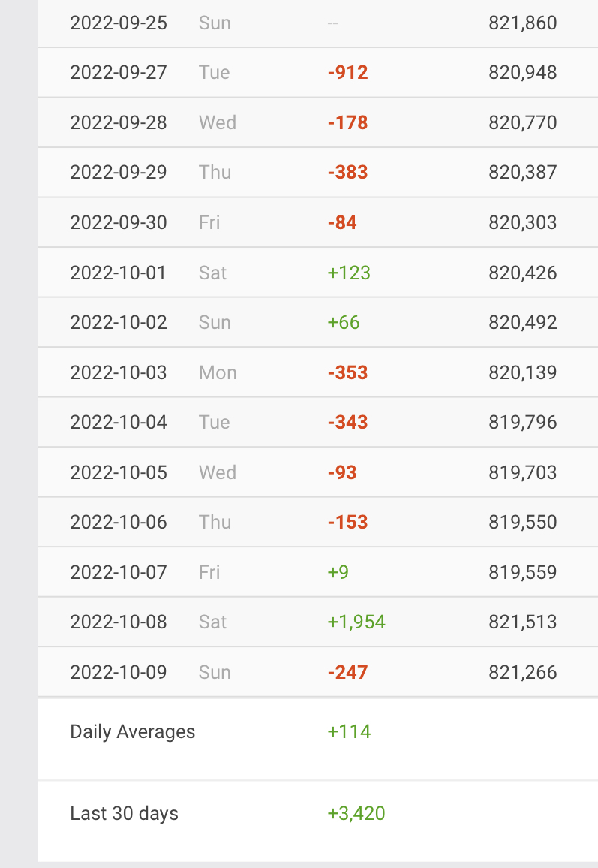The width and height of the screenshot is (598, 868).
Task: Click the -84 change on Friday
Action: coord(342,223)
